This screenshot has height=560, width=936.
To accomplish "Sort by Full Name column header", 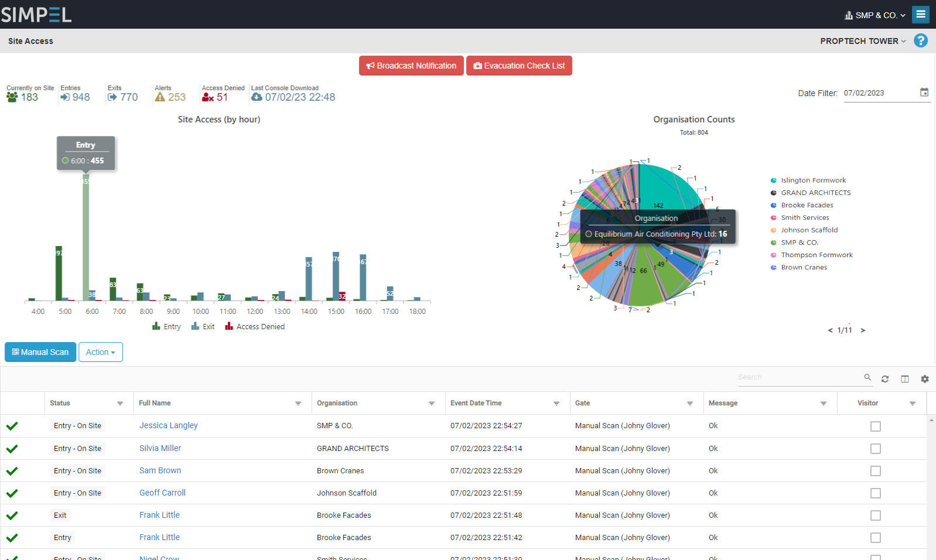I will click(x=155, y=403).
